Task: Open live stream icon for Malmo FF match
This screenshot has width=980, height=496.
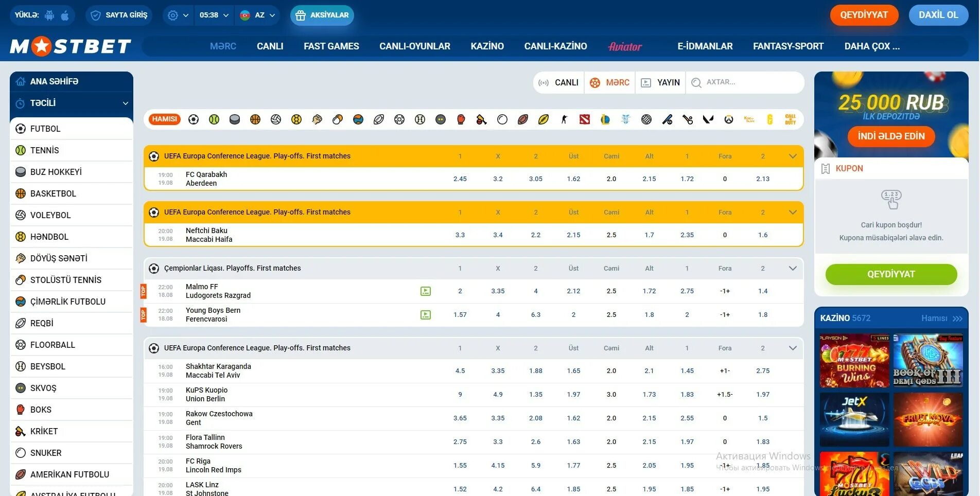Action: 426,291
